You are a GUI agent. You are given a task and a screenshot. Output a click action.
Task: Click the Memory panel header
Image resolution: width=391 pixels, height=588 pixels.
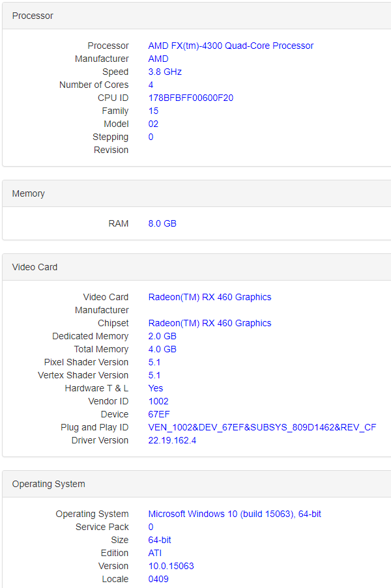click(197, 193)
